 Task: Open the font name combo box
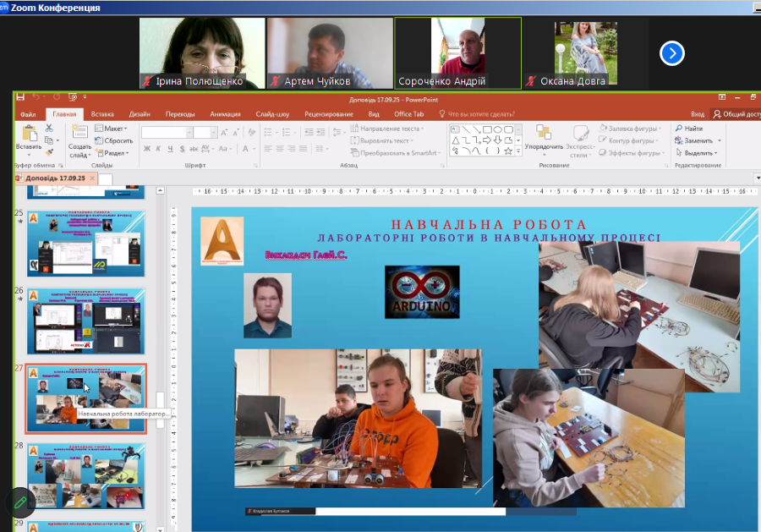[166, 133]
